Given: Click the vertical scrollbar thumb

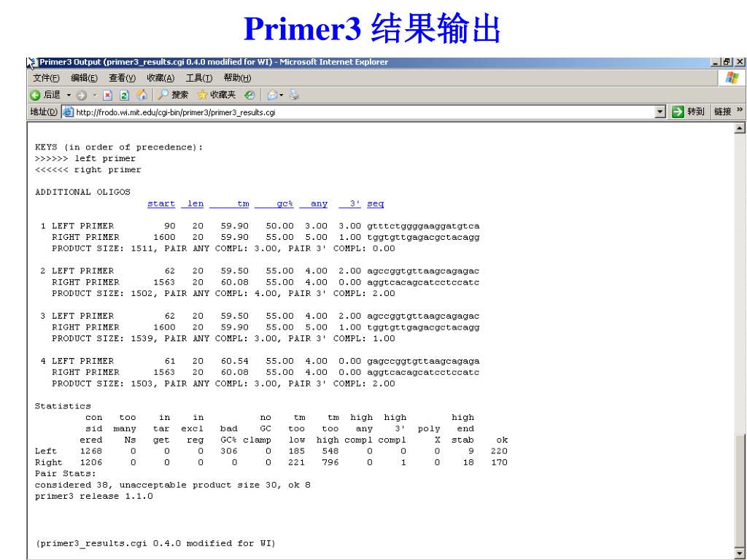Looking at the screenshot, I should [740, 491].
